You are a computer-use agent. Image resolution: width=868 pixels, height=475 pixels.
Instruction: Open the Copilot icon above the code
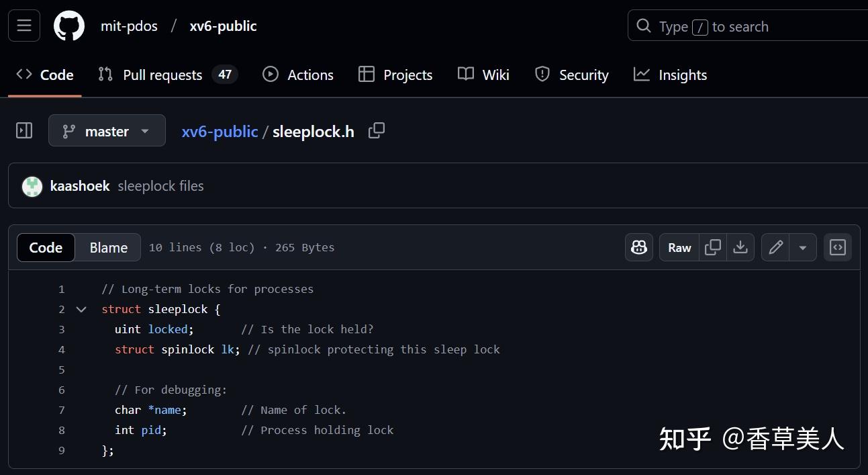pyautogui.click(x=638, y=247)
